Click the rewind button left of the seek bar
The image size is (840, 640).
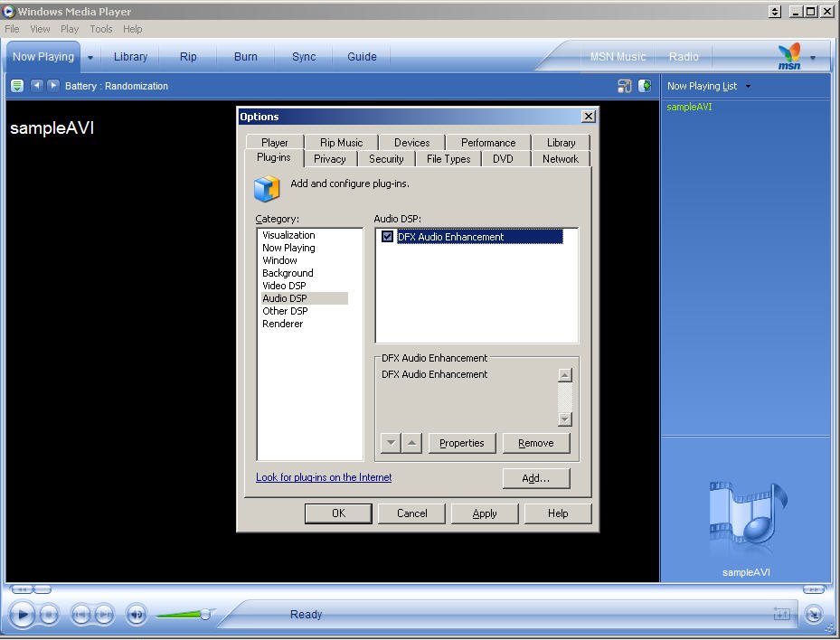coord(22,589)
